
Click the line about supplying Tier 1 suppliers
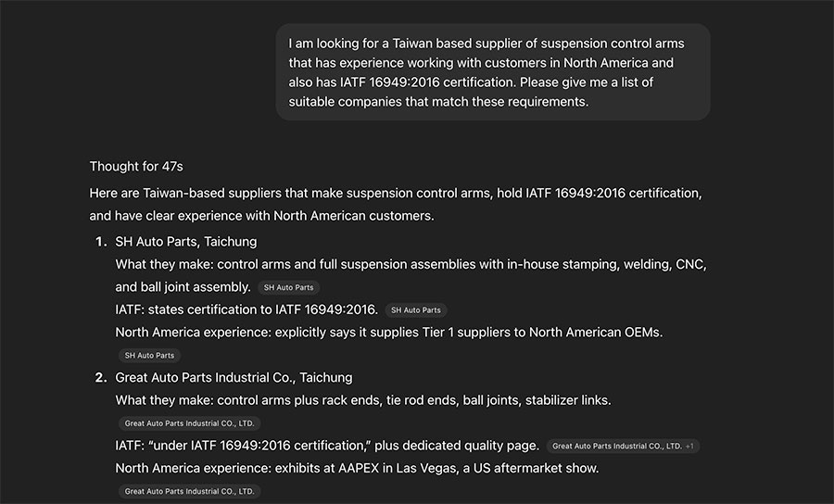pos(388,333)
